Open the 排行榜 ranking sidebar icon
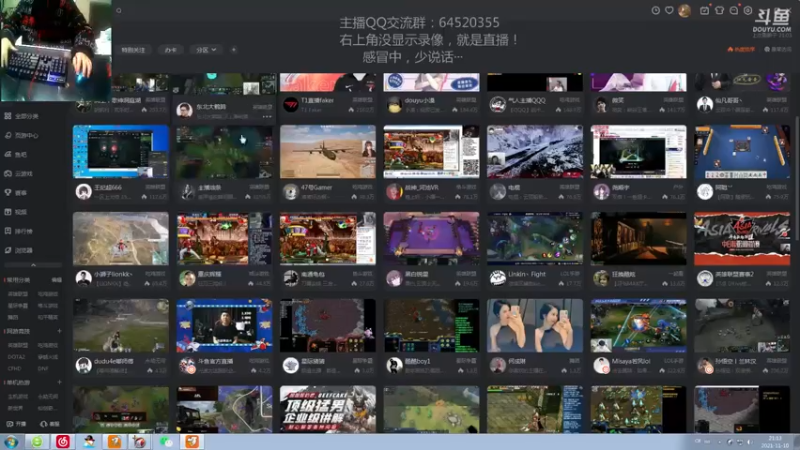This screenshot has width=800, height=450. tap(8, 231)
